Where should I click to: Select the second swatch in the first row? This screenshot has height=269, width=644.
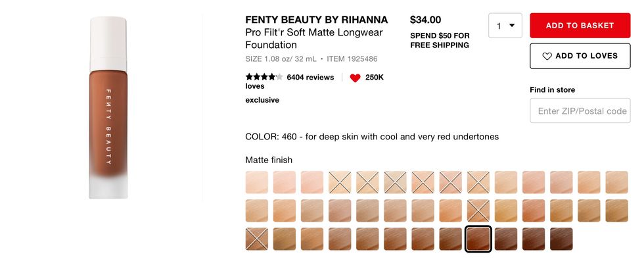285,182
